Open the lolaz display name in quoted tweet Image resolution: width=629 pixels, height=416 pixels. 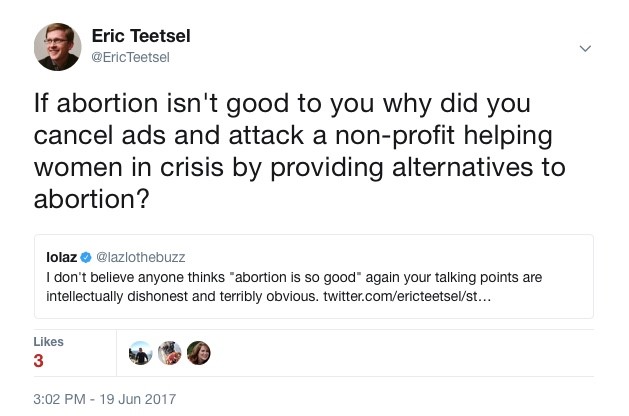tap(62, 258)
